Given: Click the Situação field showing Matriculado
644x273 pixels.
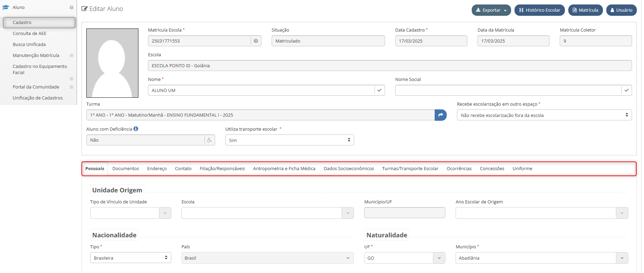Looking at the screenshot, I should tap(328, 41).
